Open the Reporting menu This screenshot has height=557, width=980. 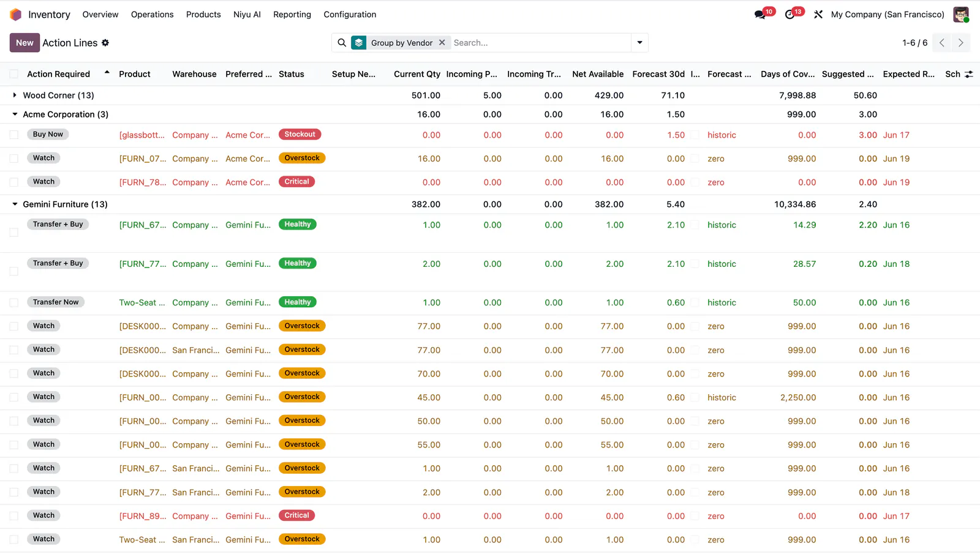click(x=292, y=15)
